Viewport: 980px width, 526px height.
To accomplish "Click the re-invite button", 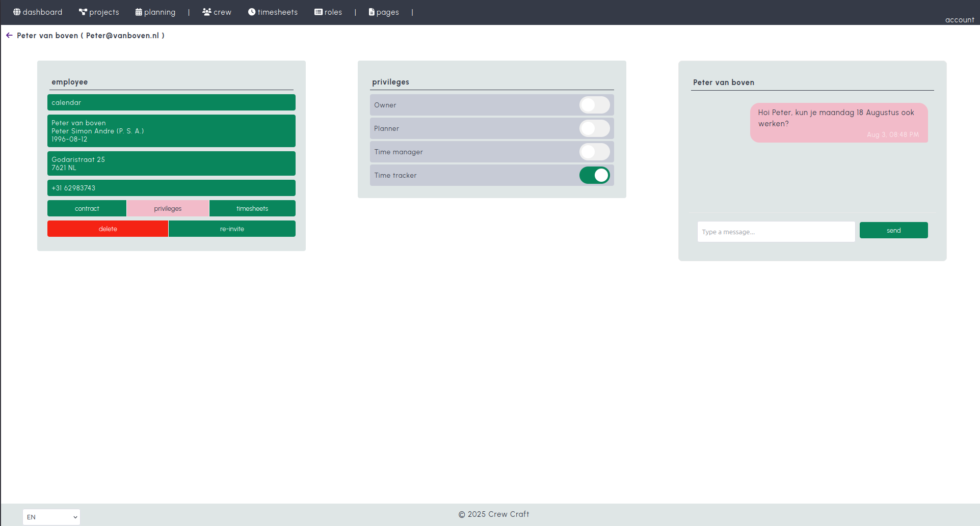I will [232, 229].
